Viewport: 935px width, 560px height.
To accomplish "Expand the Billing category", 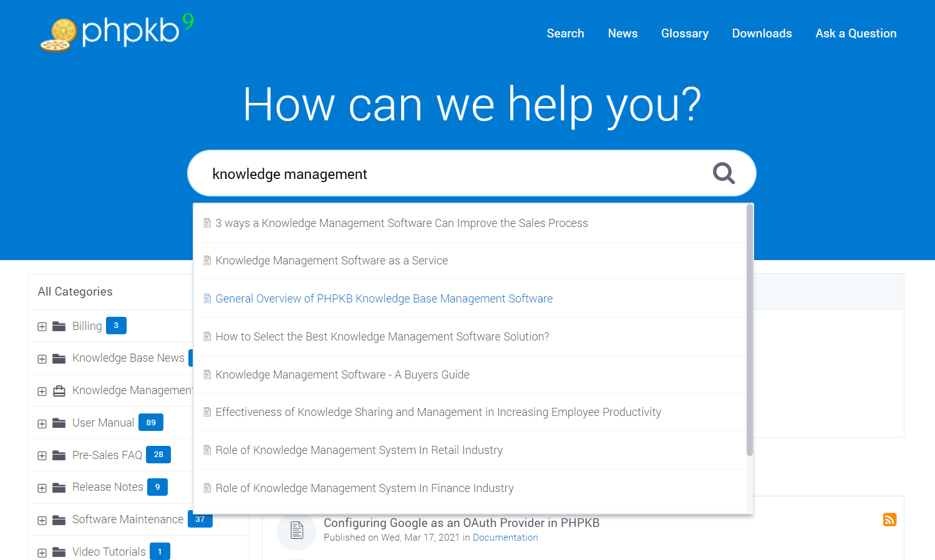I will [x=42, y=327].
